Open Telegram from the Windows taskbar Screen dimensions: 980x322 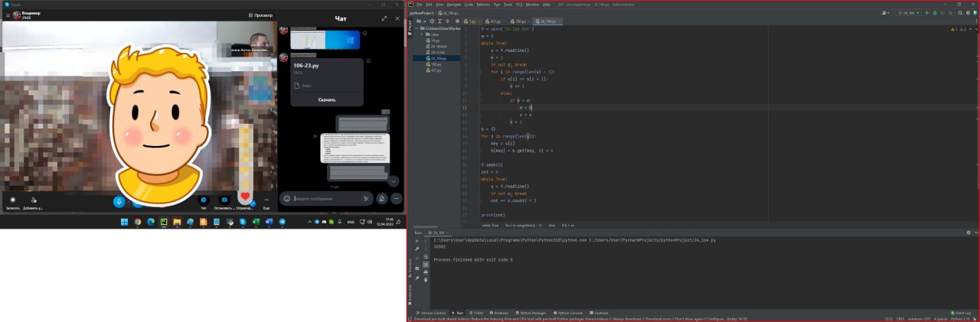click(x=282, y=222)
